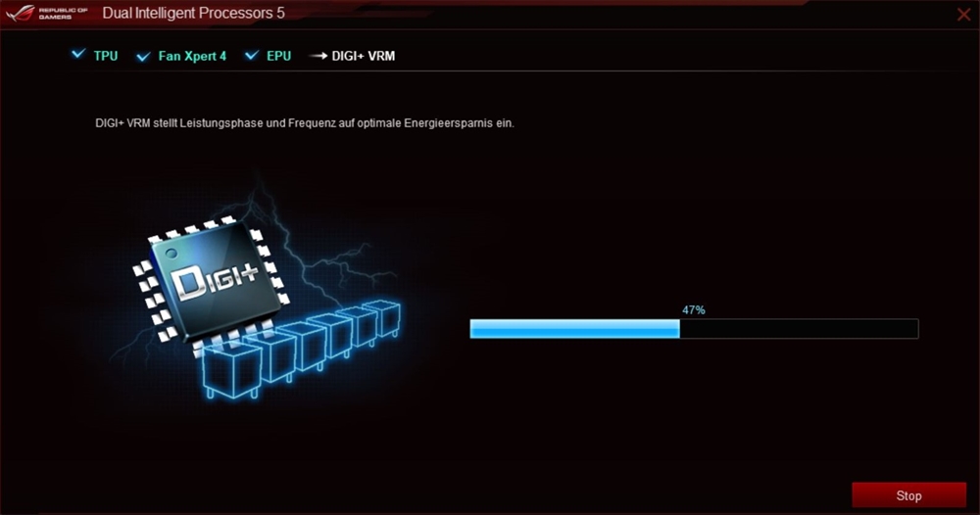The width and height of the screenshot is (980, 515).
Task: Click the empty part of the progress bar
Action: pos(799,328)
